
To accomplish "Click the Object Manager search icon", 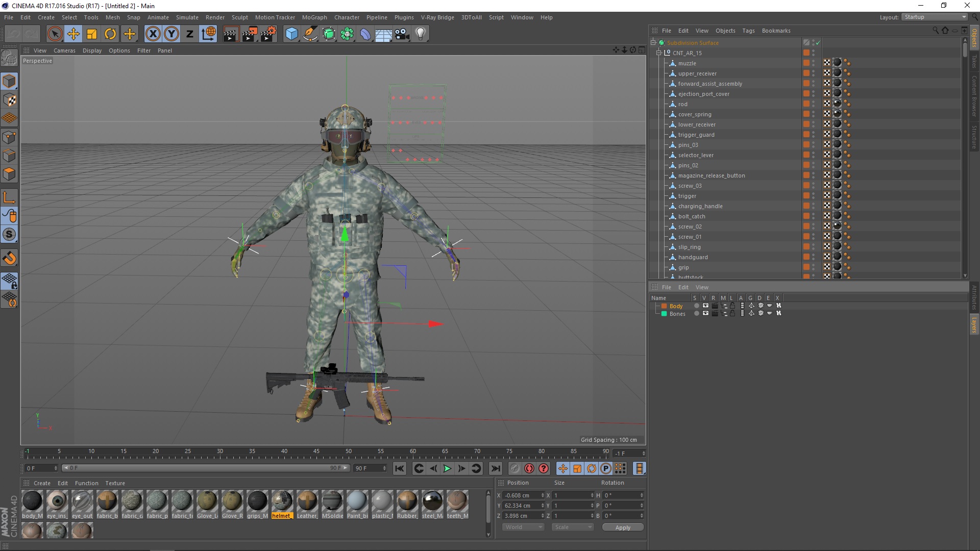I will 935,31.
